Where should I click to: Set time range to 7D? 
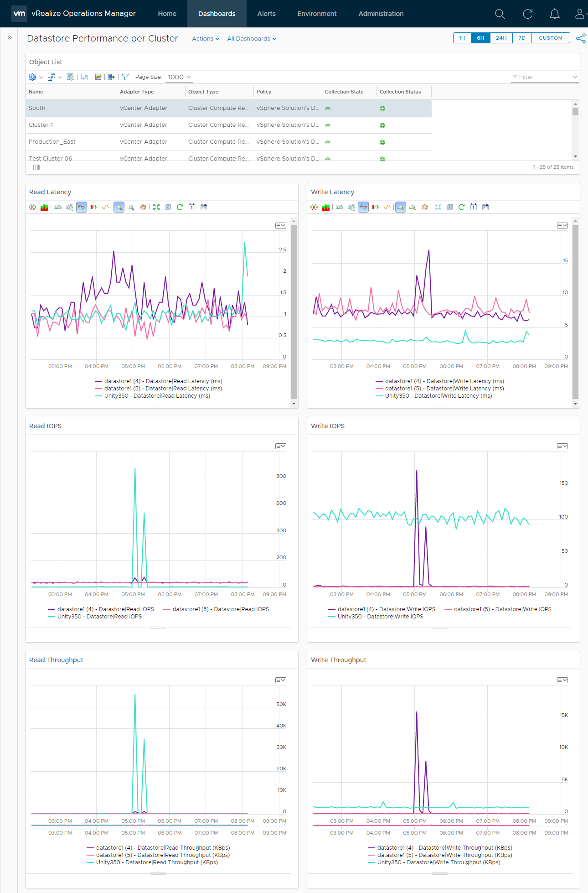pyautogui.click(x=522, y=38)
